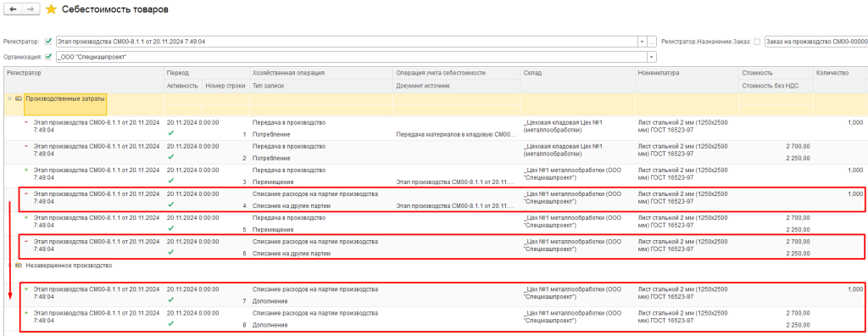Screen dimensions: 868x336
Task: Click the ellipsis choose button of Регистратор field
Action: pos(652,42)
